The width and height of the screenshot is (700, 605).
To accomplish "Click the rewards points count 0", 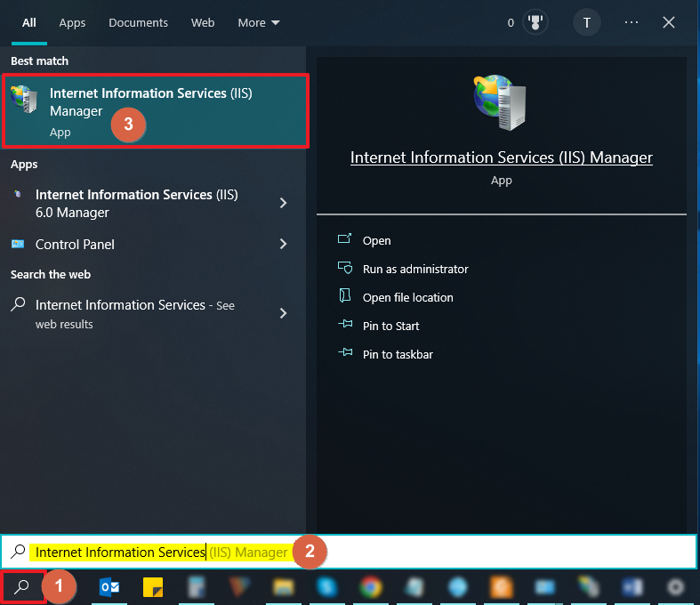I will tap(511, 23).
